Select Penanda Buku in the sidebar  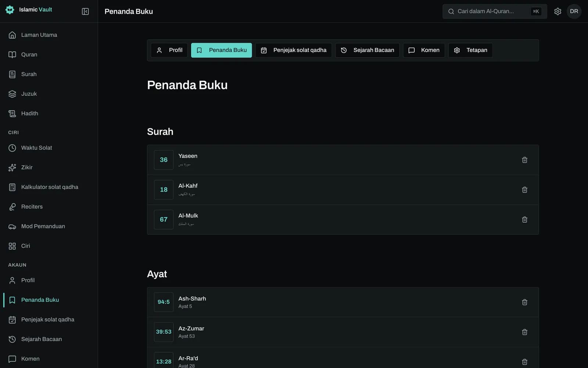(x=49, y=300)
